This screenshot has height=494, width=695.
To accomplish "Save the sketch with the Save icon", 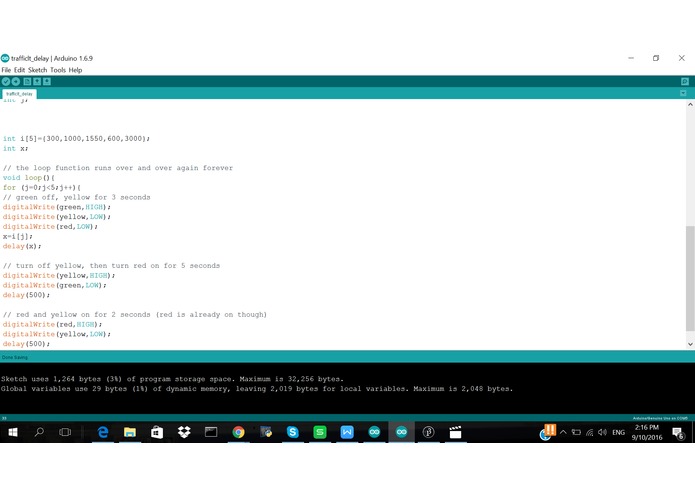I will (x=47, y=82).
